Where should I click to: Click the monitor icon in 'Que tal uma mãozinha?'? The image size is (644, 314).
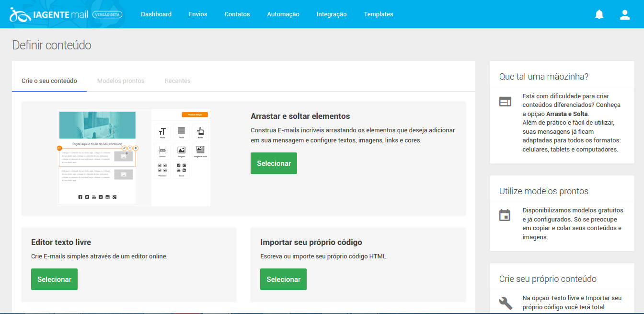(505, 102)
